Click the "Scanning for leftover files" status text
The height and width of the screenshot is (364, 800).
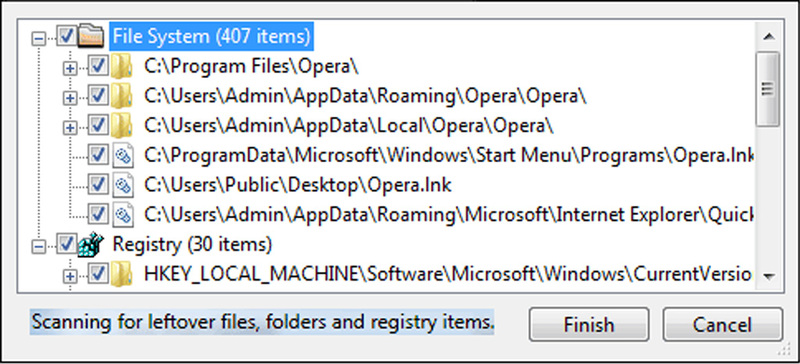click(x=262, y=322)
